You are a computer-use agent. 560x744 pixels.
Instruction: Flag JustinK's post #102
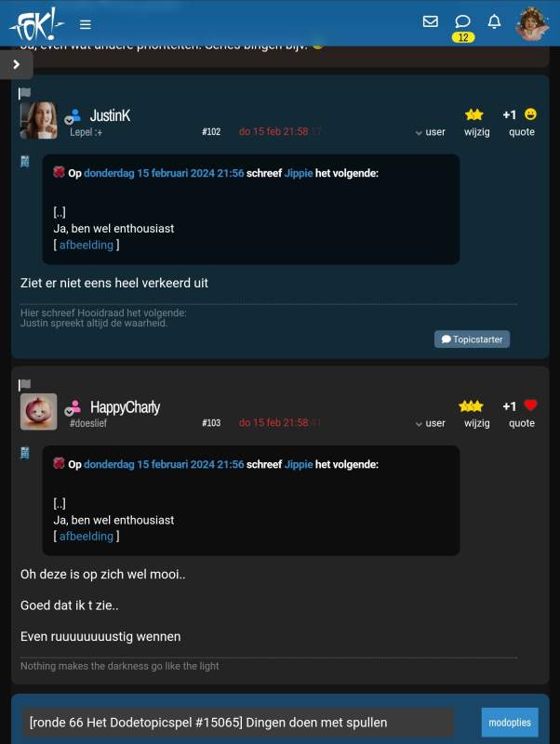(x=25, y=93)
